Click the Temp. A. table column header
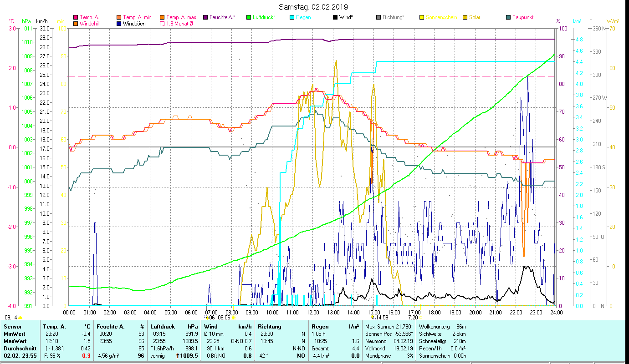The image size is (629, 364). 54,327
